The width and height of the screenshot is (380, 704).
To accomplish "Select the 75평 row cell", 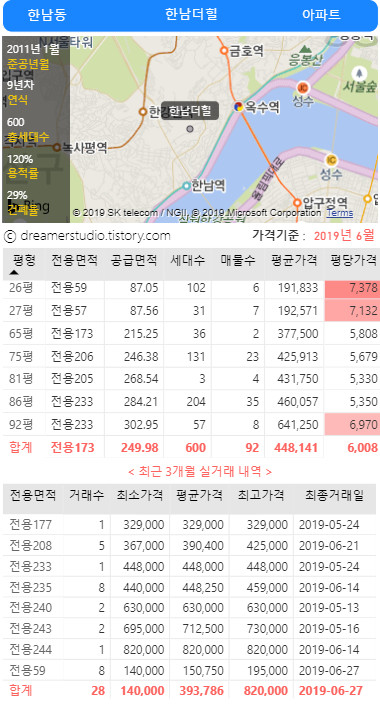I will coord(21,356).
